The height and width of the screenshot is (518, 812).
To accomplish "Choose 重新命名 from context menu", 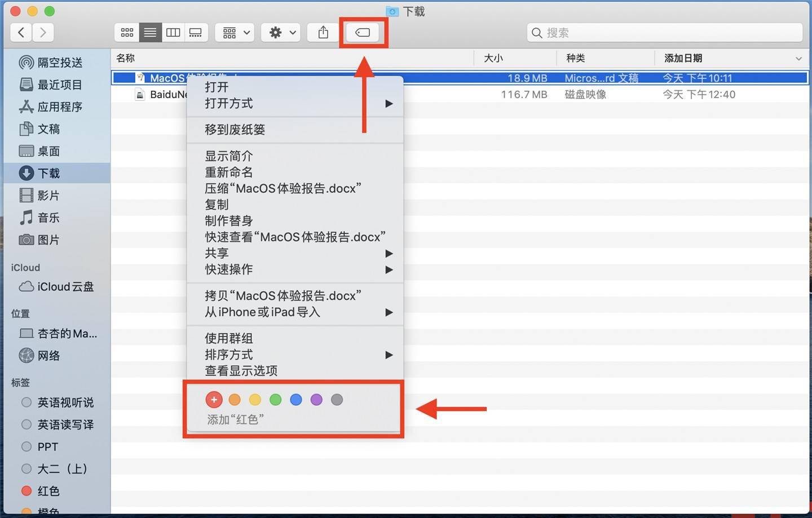I will 229,172.
